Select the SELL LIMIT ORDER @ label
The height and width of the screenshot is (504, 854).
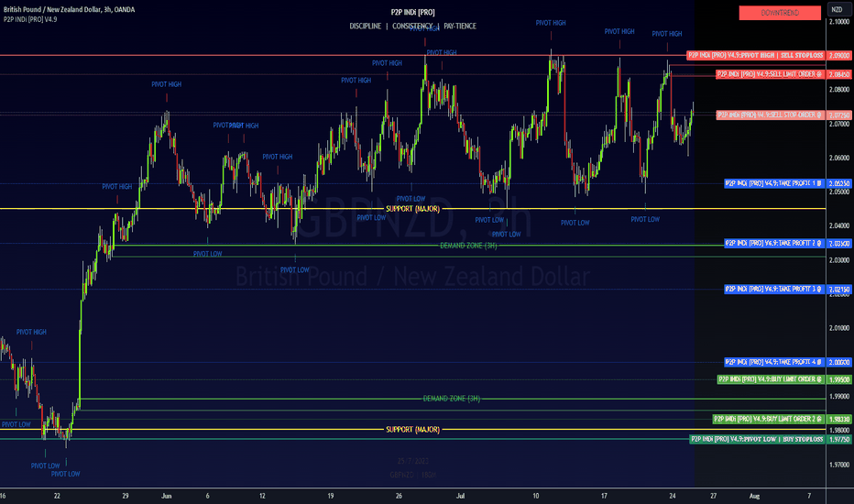click(770, 74)
